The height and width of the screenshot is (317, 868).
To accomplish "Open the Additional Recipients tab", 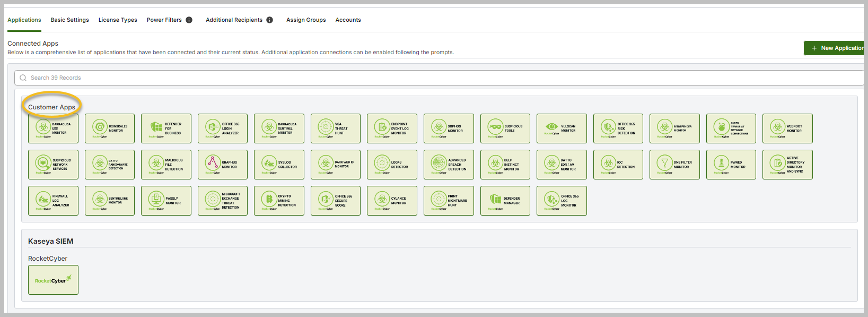I will coord(234,20).
